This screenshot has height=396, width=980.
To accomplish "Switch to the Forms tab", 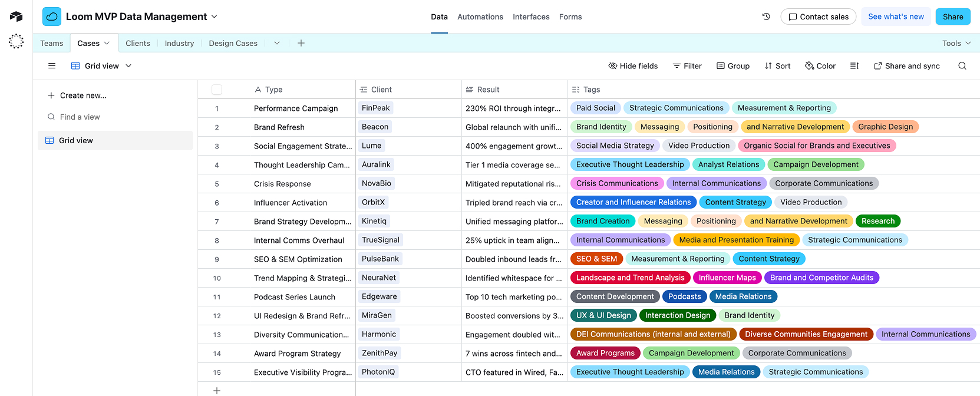I will [x=570, y=16].
